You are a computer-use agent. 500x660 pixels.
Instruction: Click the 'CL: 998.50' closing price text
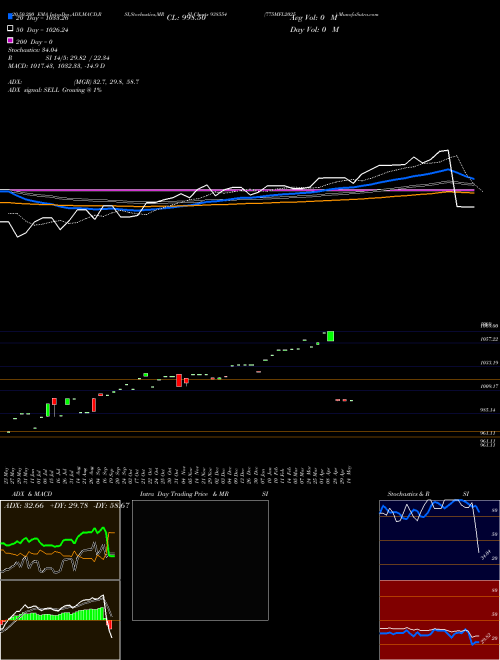pos(186,18)
